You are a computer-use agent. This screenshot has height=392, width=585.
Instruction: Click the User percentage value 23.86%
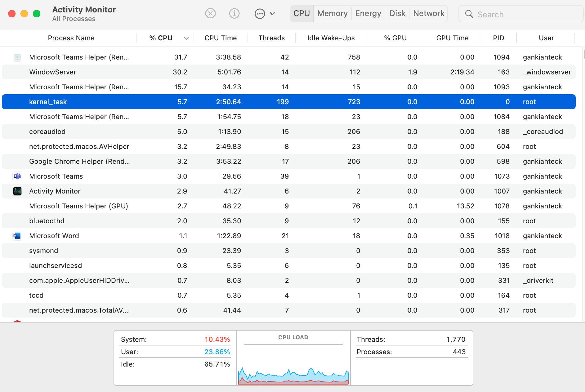(217, 352)
